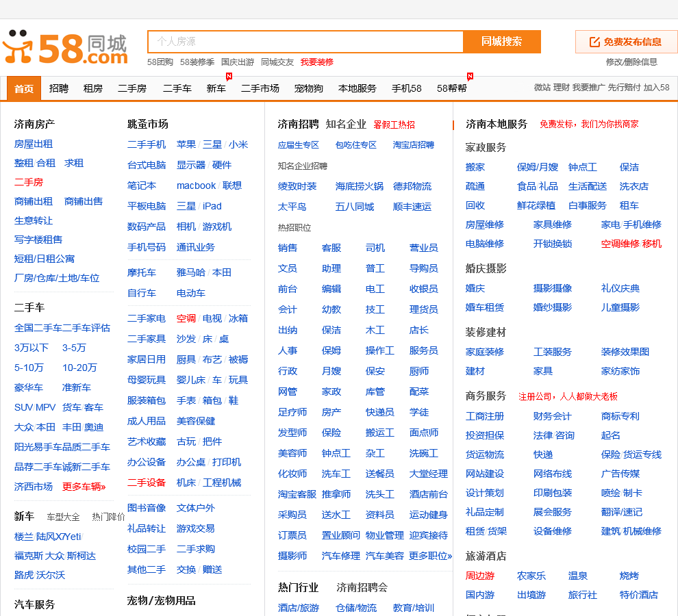Open the 二手市场 navigation tab
The width and height of the screenshot is (678, 616).
coord(260,88)
